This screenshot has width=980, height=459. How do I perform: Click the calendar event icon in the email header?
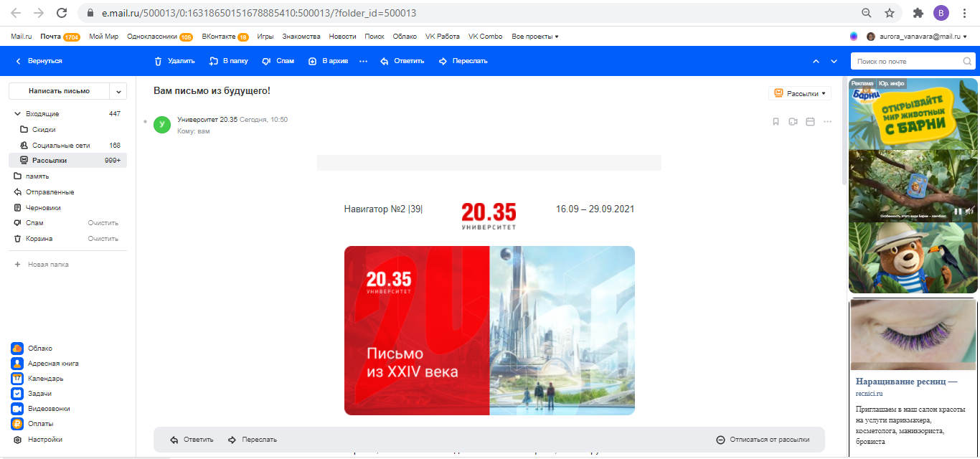810,122
